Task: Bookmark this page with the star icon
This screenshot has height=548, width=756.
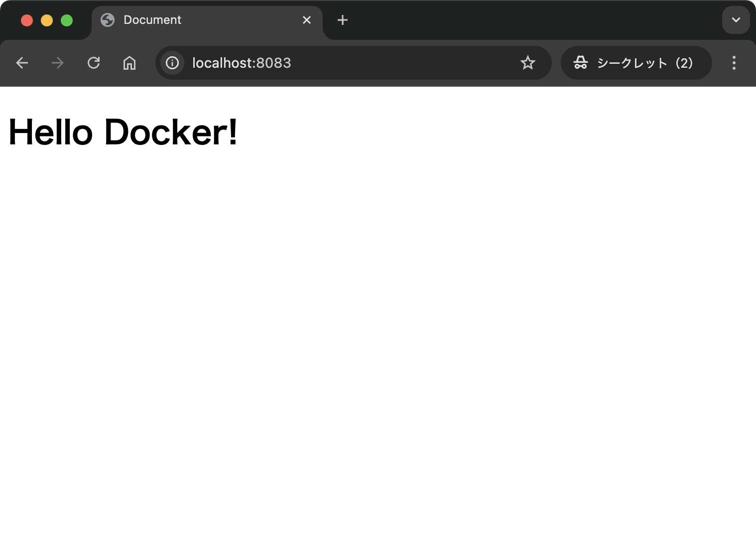Action: click(527, 63)
